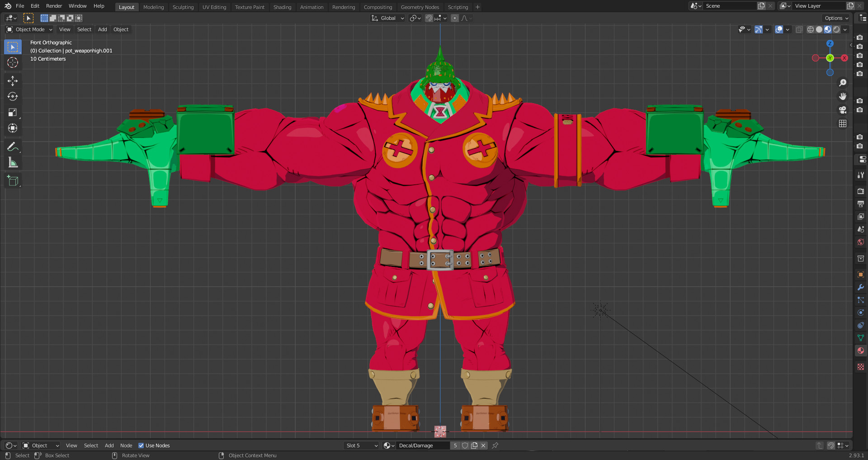Open the World properties tab

click(x=861, y=242)
